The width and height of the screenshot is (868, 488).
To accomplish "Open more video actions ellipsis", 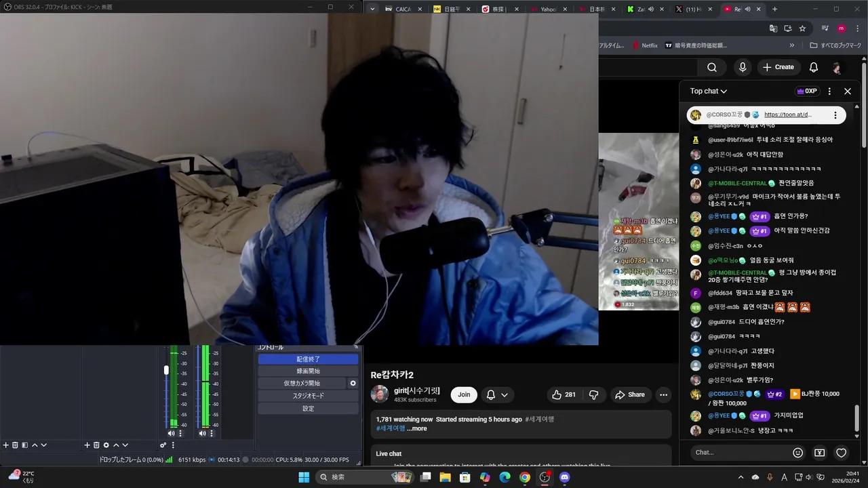I will (x=663, y=394).
